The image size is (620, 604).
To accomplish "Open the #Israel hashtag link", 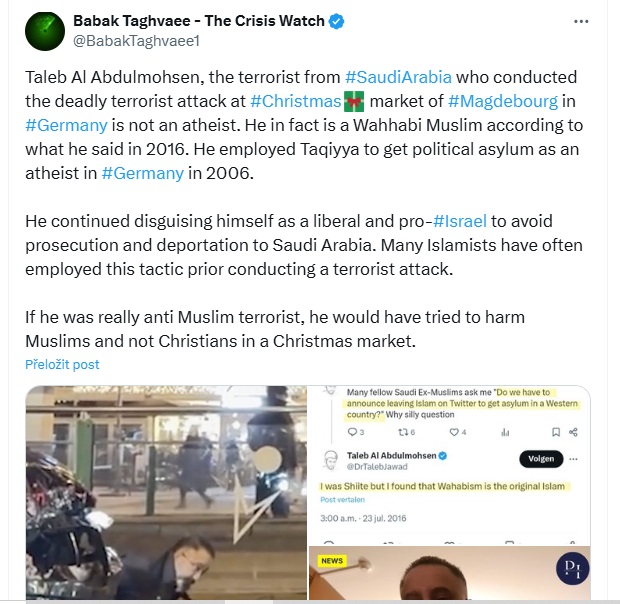I will pyautogui.click(x=459, y=221).
